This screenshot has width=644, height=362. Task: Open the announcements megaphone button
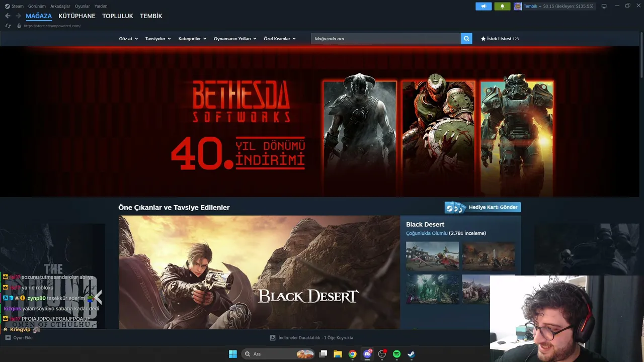[484, 7]
